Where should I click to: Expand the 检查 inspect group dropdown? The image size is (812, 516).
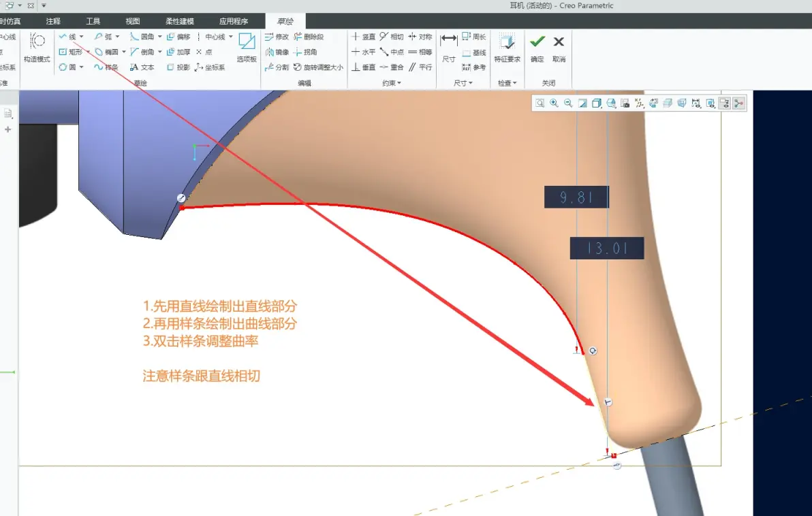coord(507,83)
